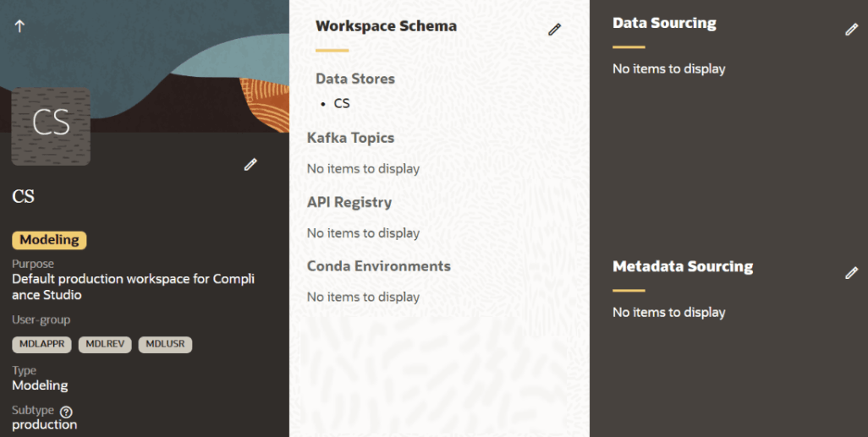Image resolution: width=868 pixels, height=437 pixels.
Task: Click the Data Sourcing heading
Action: coord(664,24)
